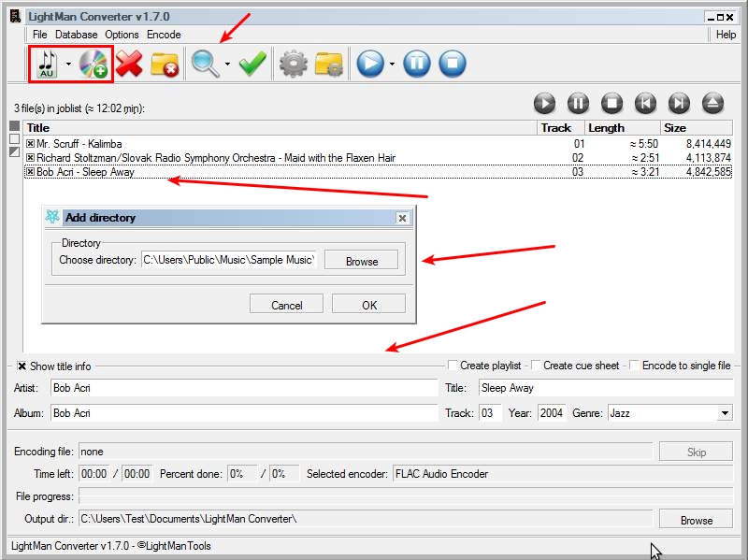748x560 pixels.
Task: Click Browse in Add directory dialog
Action: pos(361,261)
